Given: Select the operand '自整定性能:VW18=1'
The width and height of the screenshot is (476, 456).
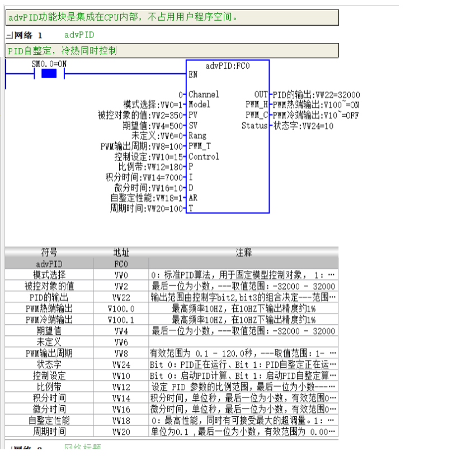Looking at the screenshot, I should click(147, 198).
